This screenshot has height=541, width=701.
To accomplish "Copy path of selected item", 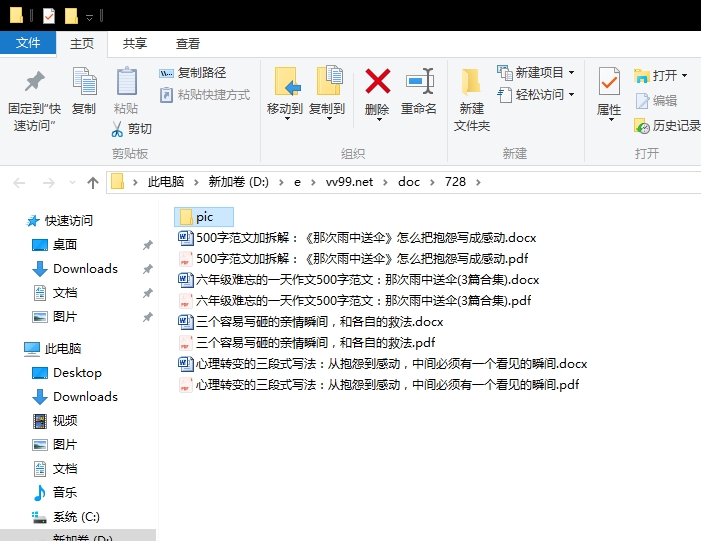I will (x=193, y=72).
